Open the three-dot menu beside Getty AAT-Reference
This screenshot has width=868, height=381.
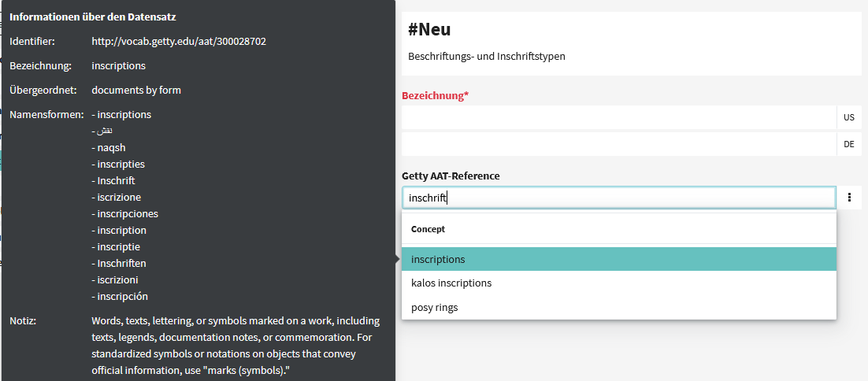point(849,198)
